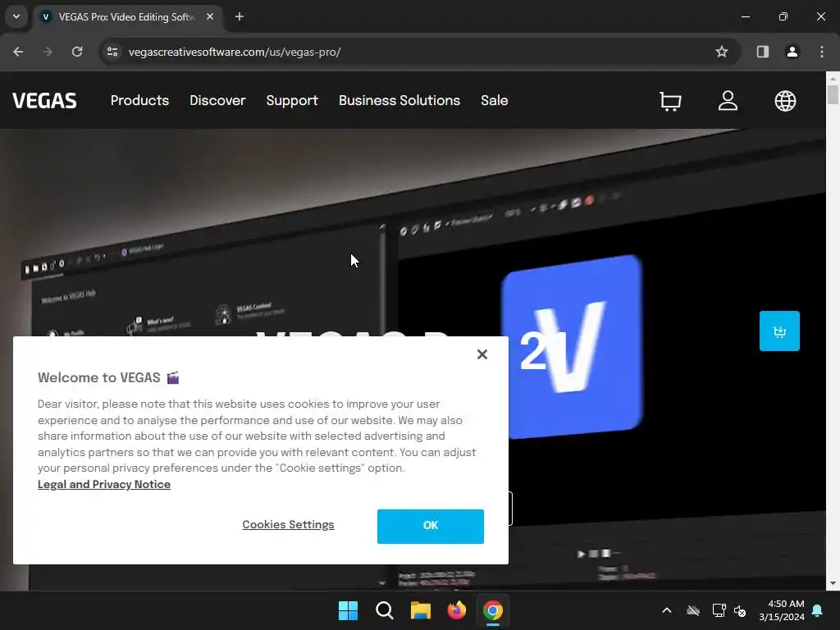Open Chrome profile icon

tap(792, 52)
